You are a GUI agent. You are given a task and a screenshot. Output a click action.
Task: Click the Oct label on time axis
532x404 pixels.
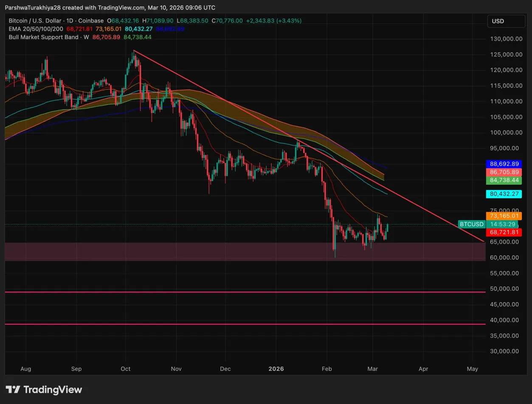point(126,369)
